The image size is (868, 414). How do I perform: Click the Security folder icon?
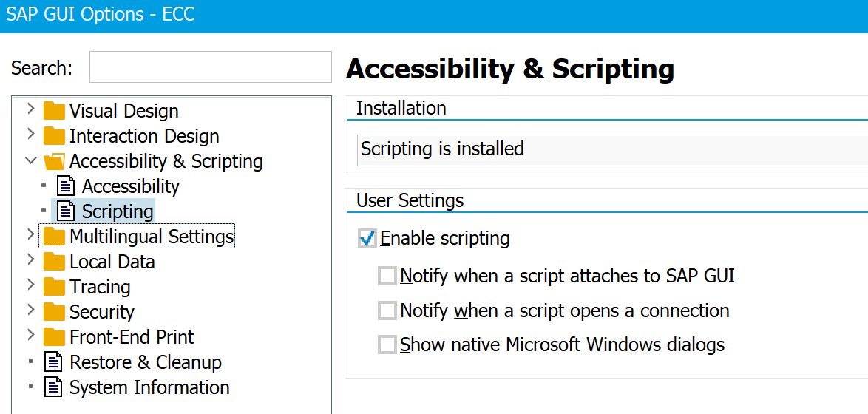point(54,313)
